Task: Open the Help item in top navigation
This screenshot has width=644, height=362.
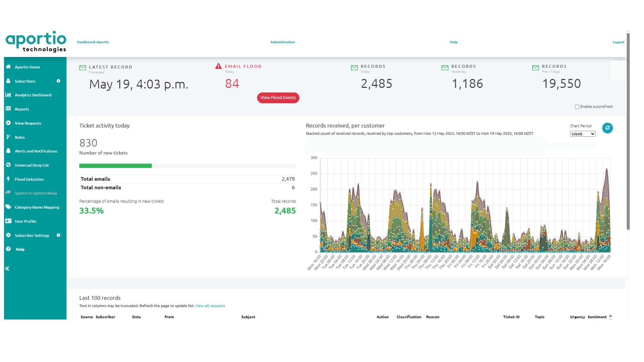Action: pyautogui.click(x=453, y=42)
